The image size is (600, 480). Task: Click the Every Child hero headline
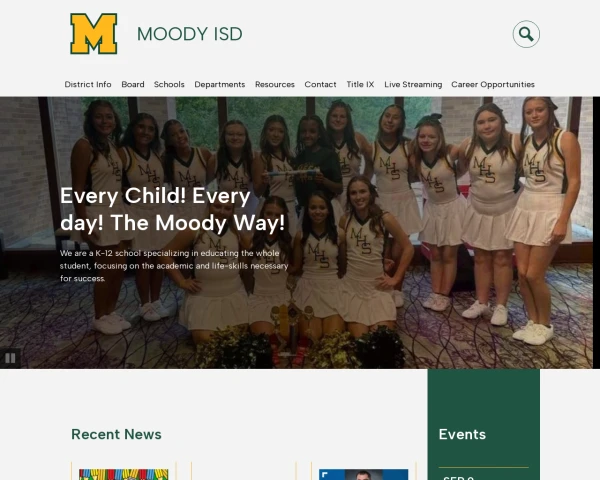pos(173,209)
